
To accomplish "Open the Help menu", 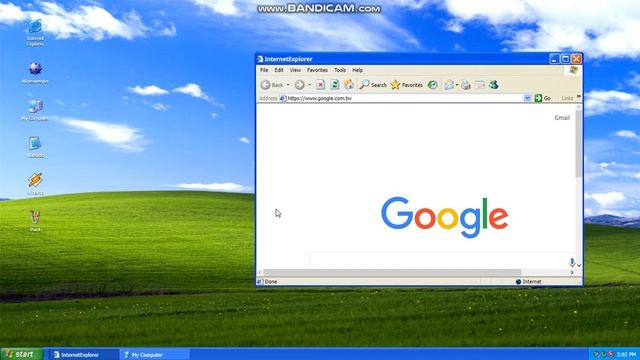I will click(358, 70).
